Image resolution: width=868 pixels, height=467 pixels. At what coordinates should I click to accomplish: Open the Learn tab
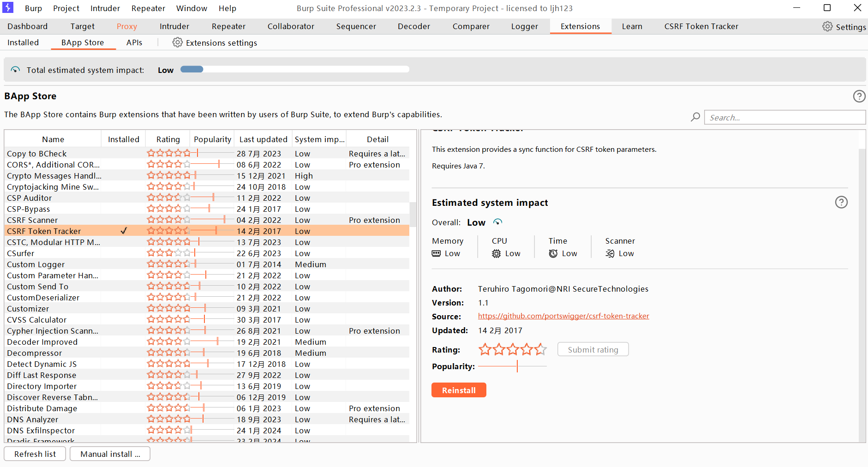pyautogui.click(x=632, y=26)
